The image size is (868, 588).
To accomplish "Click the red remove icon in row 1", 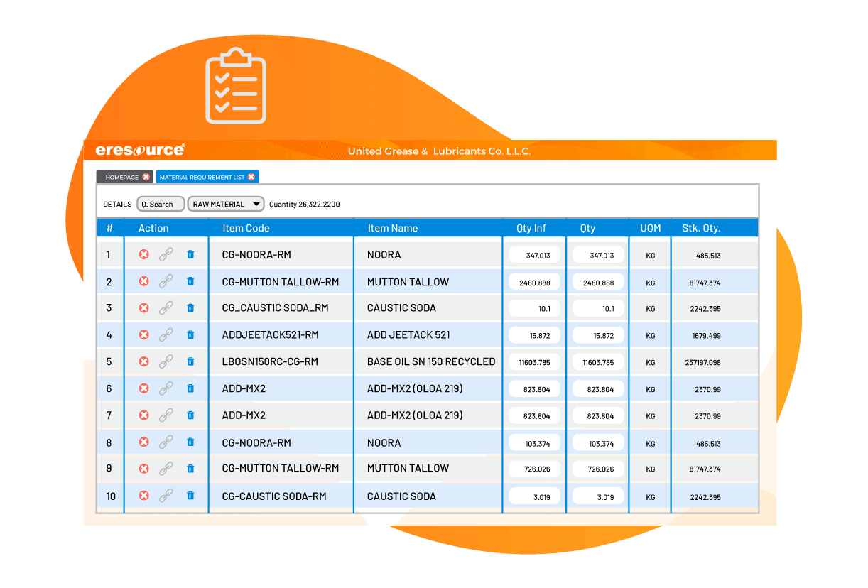I will pos(143,254).
